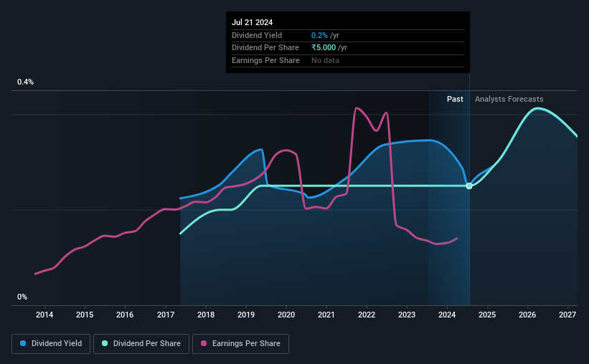The image size is (589, 364).
Task: Click the teal Dividend Per Share legend dot
Action: [x=105, y=343]
